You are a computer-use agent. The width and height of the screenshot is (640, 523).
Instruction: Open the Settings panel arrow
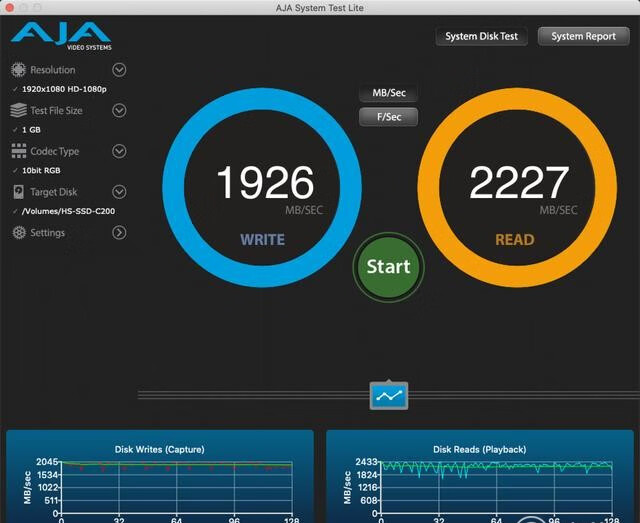(119, 233)
